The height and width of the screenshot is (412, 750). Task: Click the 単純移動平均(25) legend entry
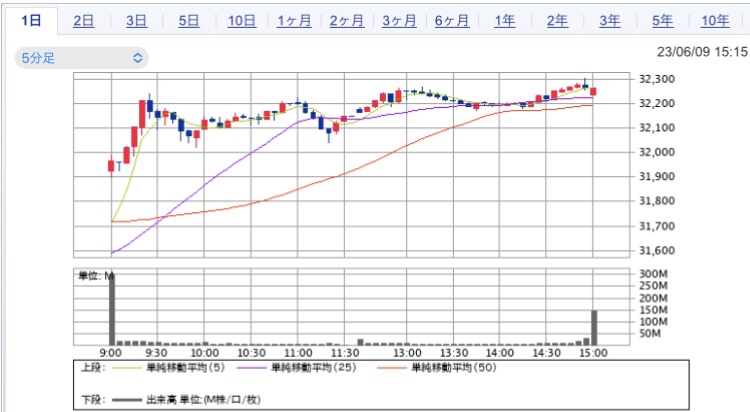(314, 367)
